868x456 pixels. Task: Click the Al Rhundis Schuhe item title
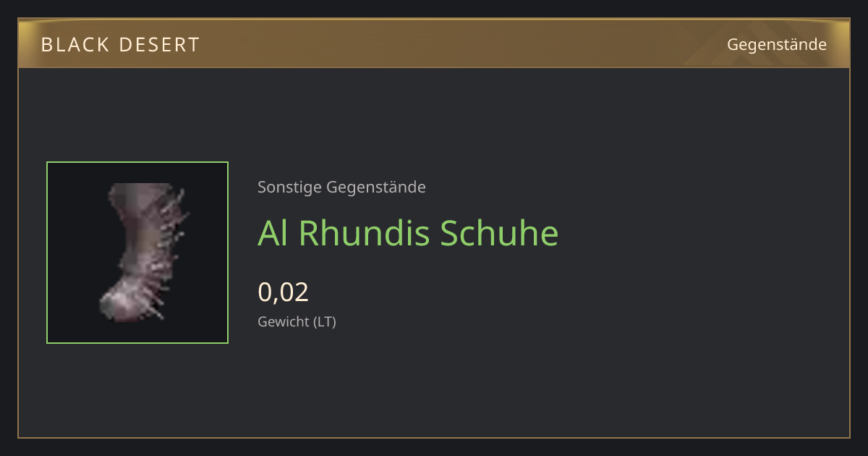pyautogui.click(x=408, y=233)
